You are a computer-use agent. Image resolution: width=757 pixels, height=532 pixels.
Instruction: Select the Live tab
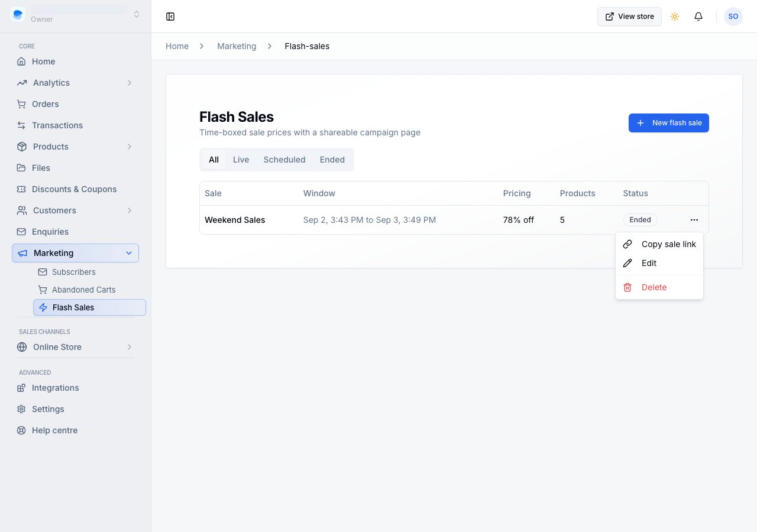pyautogui.click(x=241, y=160)
